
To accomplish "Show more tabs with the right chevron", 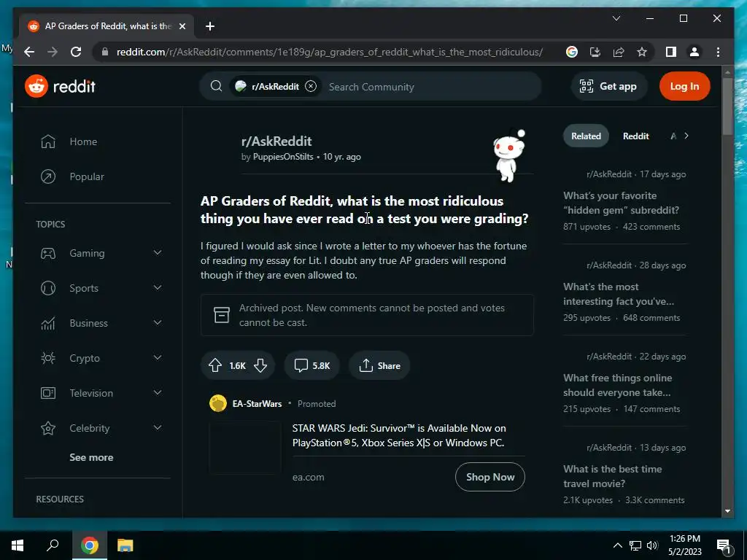I will 686,136.
